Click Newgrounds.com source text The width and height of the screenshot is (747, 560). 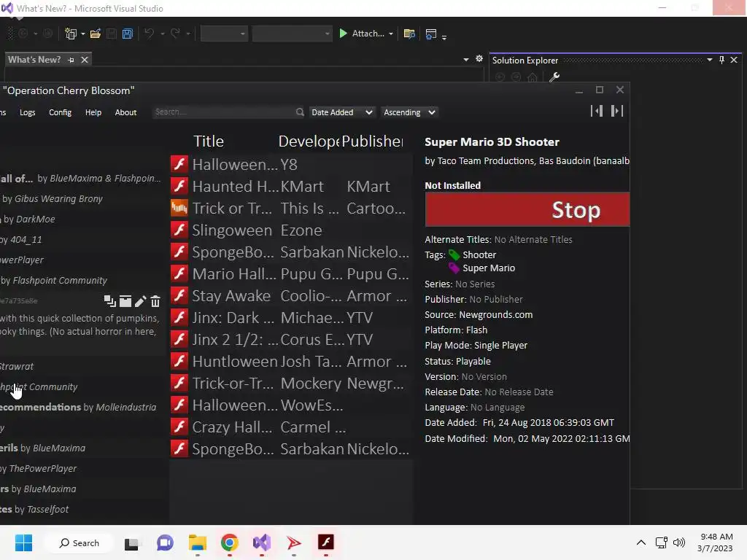495,315
